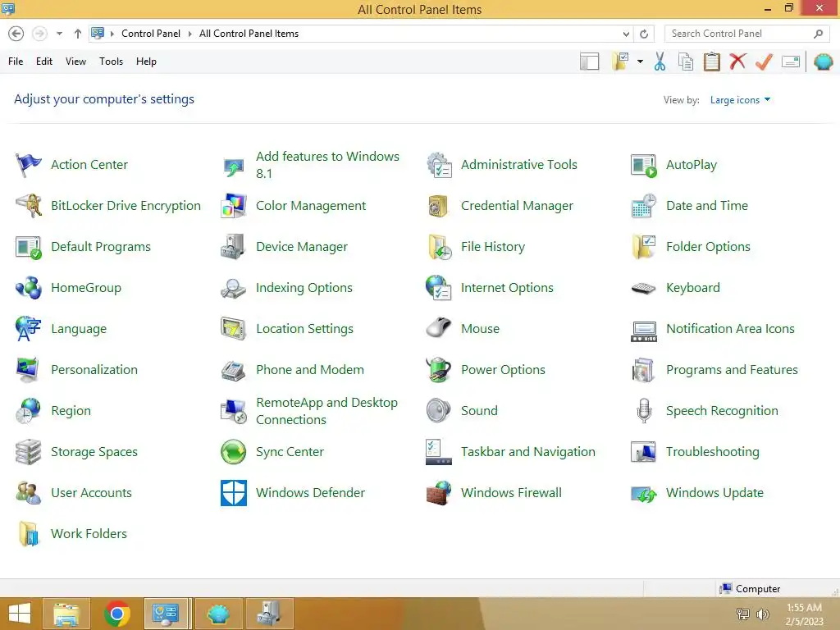840x630 pixels.
Task: Click the orange checkmark toolbar icon
Action: (764, 62)
